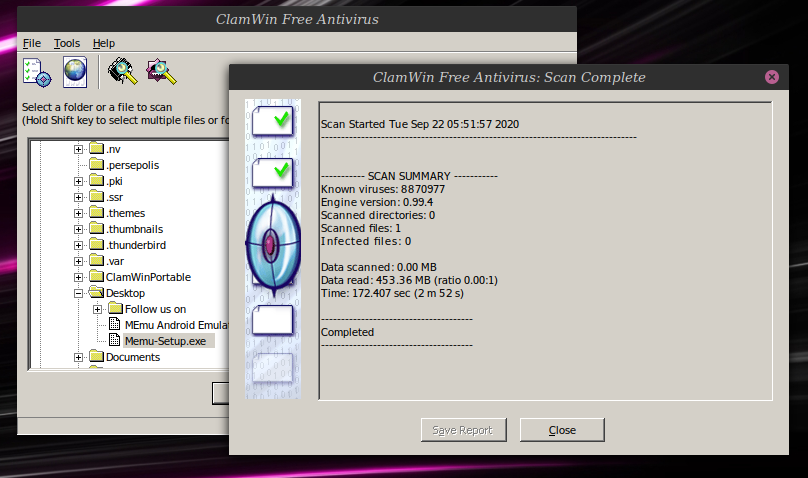Viewport: 808px width, 478px height.
Task: Click the Scanned files: 1 line
Action: (361, 228)
